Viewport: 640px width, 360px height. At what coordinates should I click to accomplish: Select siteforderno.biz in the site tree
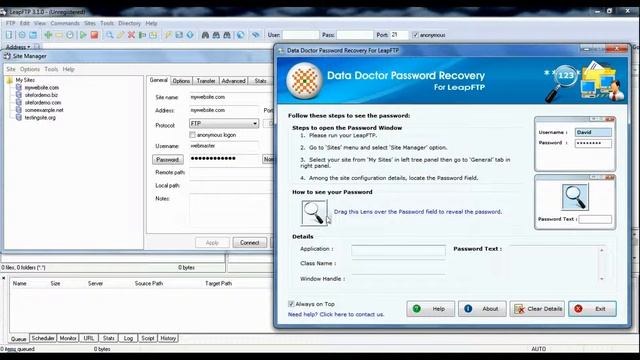pyautogui.click(x=41, y=95)
